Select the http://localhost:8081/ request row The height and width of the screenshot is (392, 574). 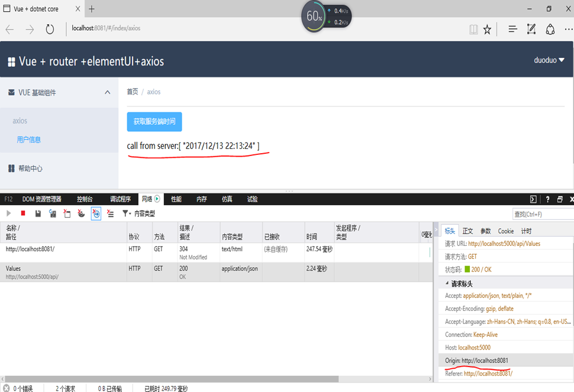click(217, 252)
